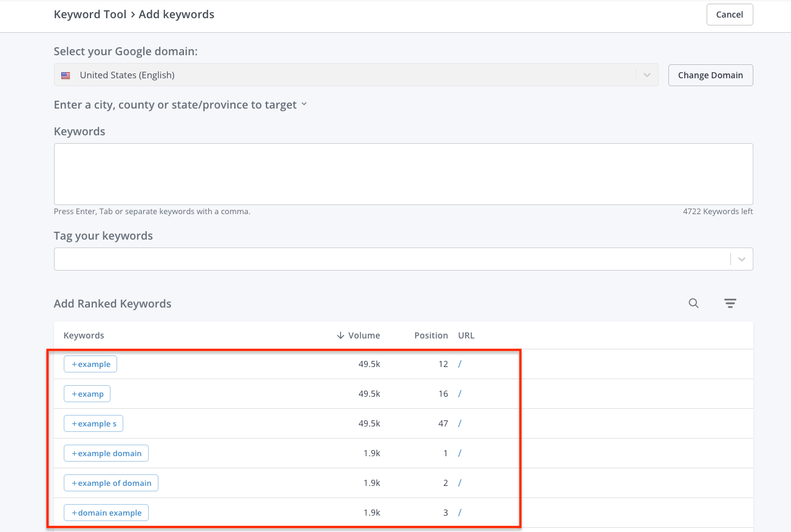Click the "Add Ranked Keywords" heading
This screenshot has width=791, height=532.
[x=112, y=304]
